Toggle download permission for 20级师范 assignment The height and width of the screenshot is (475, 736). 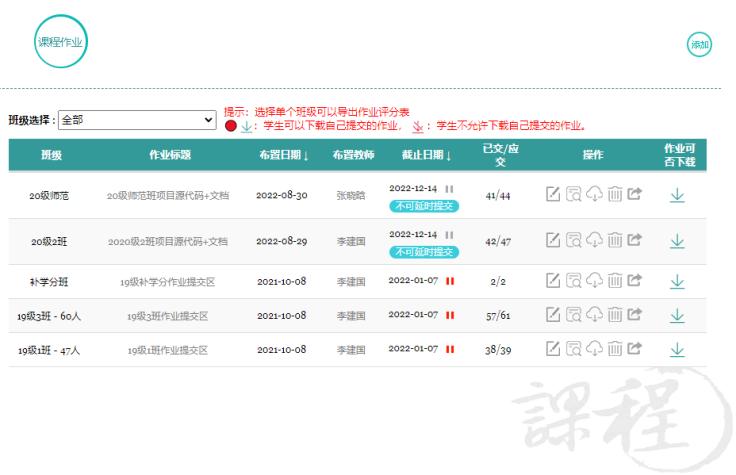click(677, 194)
